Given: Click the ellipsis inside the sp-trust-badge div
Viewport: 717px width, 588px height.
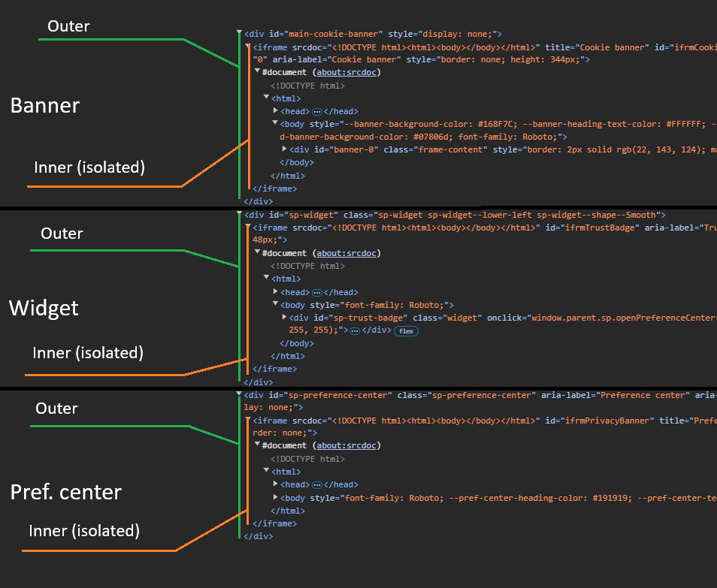Looking at the screenshot, I should tap(353, 330).
